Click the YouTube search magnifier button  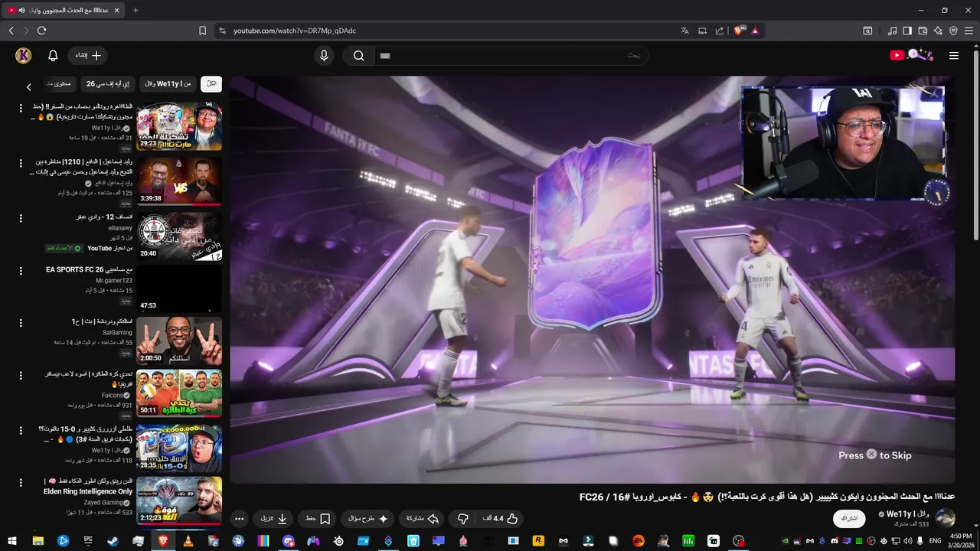click(358, 55)
